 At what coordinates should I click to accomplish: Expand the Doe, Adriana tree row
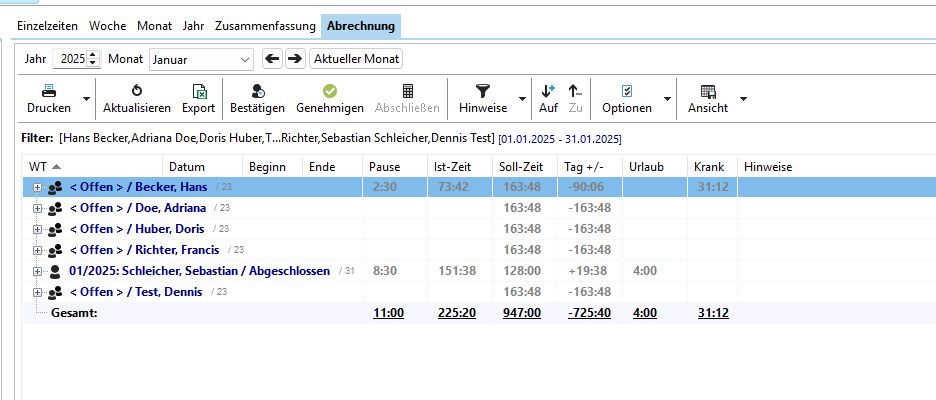(38, 208)
